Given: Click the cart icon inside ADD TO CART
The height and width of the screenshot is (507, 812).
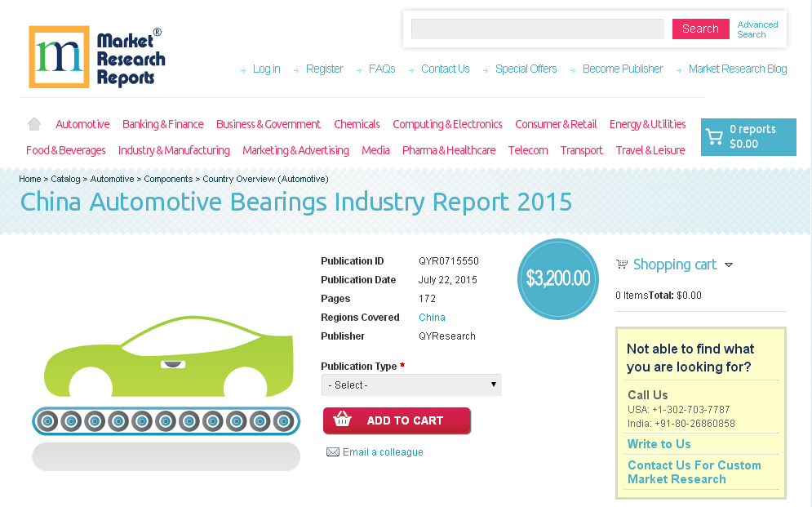Looking at the screenshot, I should coord(342,420).
